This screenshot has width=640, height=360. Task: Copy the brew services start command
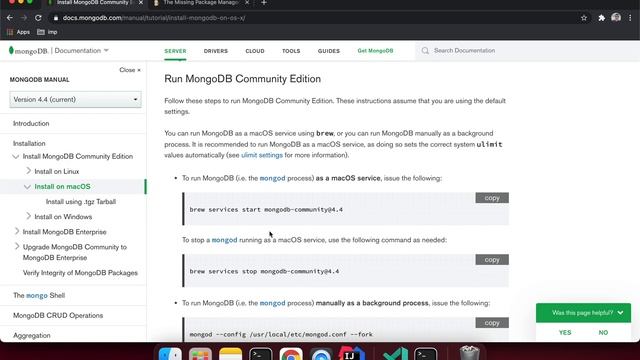492,198
